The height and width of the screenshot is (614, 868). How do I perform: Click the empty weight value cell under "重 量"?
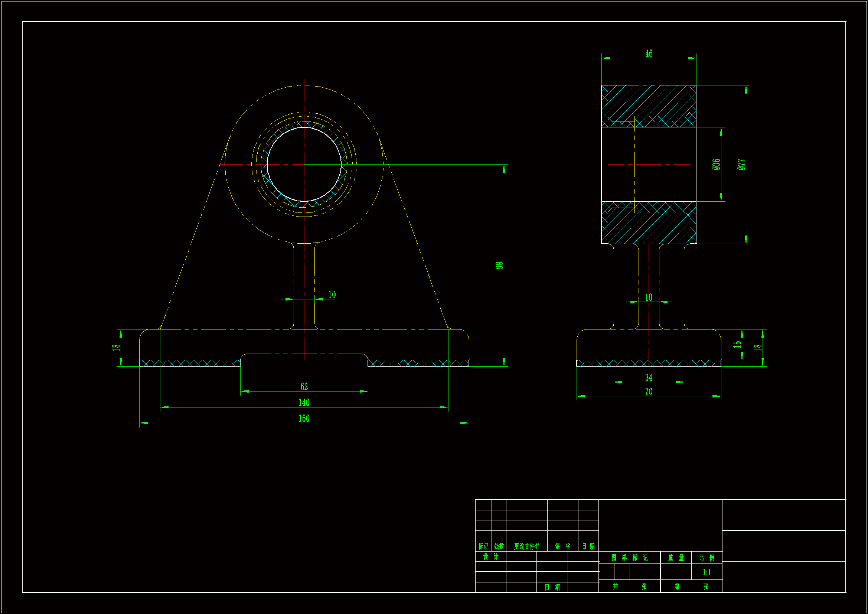coord(676,572)
